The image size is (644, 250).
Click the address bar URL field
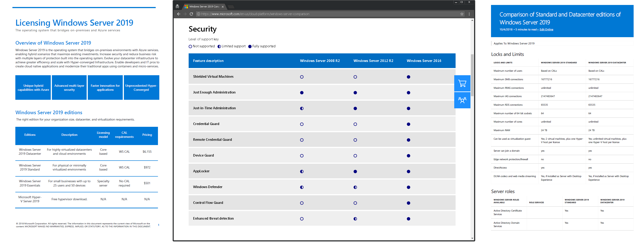point(255,14)
